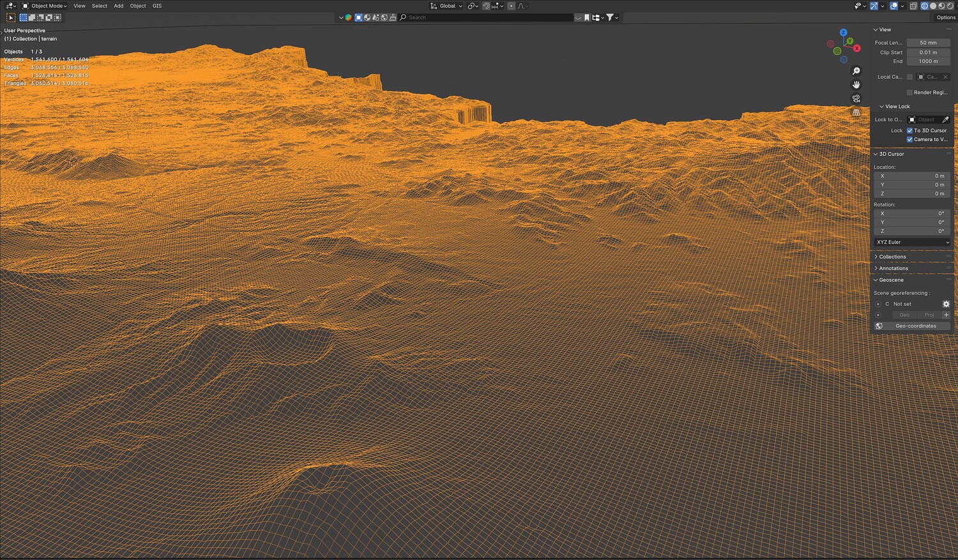Open the proportional editing falloff curve
Image resolution: width=958 pixels, height=560 pixels.
coord(522,6)
